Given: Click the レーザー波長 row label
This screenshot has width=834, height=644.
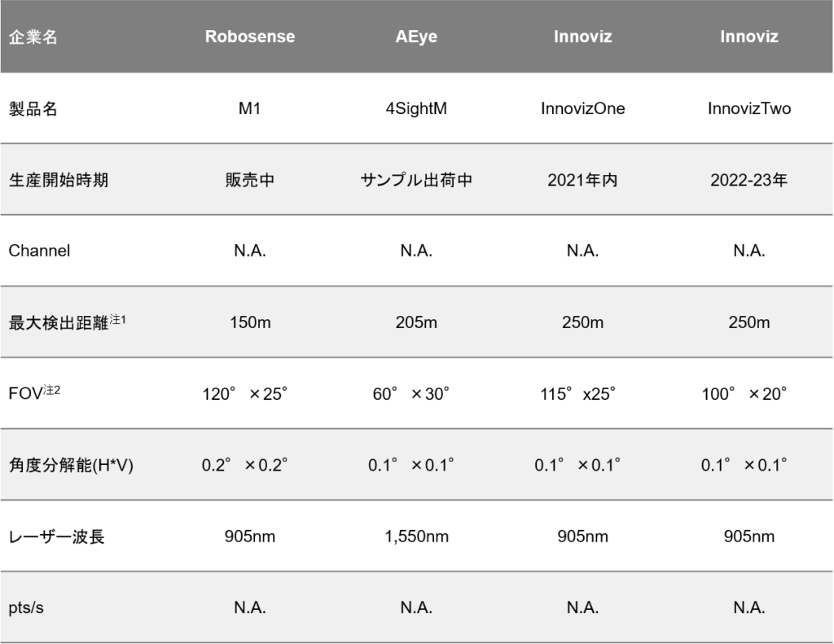Looking at the screenshot, I should point(56,537).
